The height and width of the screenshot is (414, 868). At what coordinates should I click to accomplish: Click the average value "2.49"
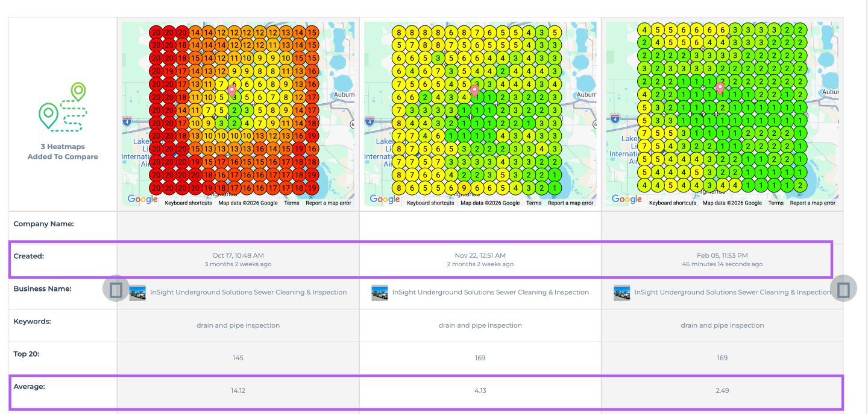pyautogui.click(x=722, y=390)
